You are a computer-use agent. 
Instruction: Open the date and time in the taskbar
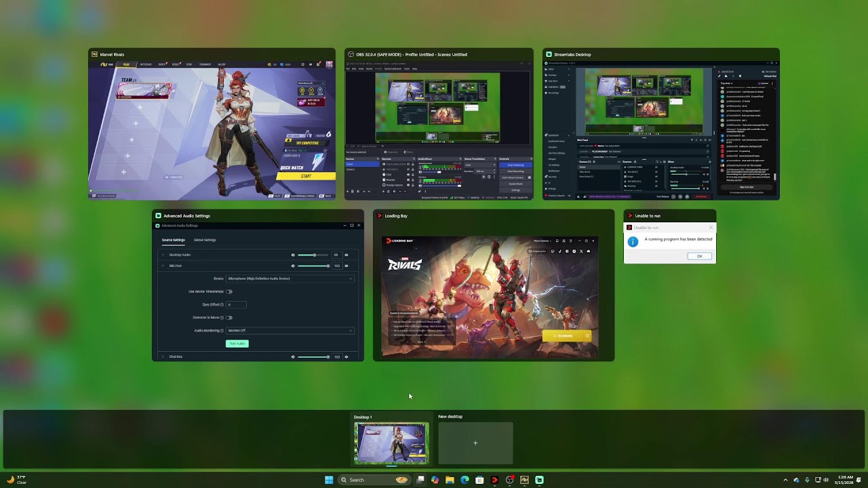click(845, 480)
